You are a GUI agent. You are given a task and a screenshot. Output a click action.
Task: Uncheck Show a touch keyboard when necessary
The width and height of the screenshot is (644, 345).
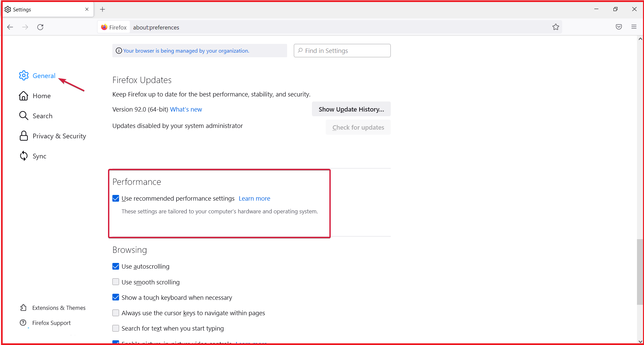click(116, 297)
